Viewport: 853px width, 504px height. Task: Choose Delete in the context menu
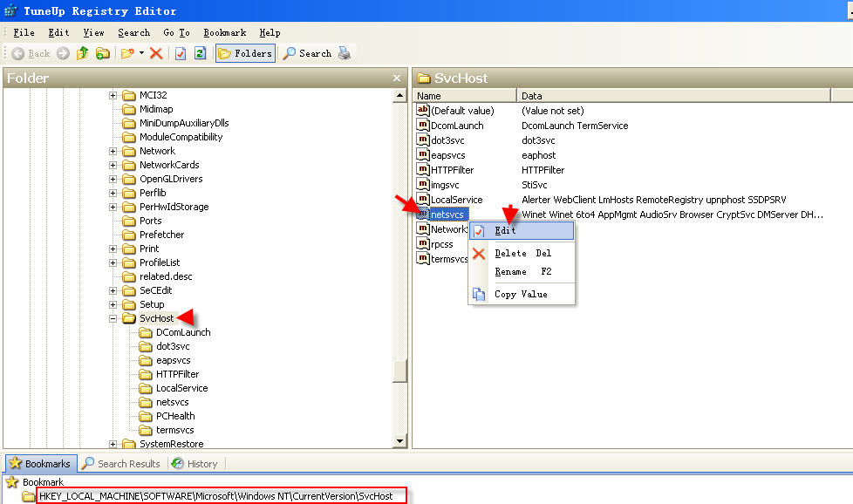522,254
